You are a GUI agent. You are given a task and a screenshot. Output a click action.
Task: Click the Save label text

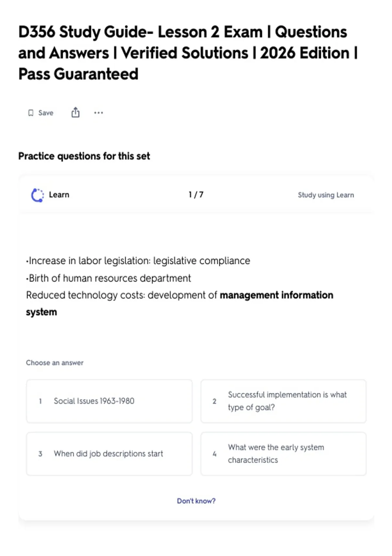(x=46, y=113)
